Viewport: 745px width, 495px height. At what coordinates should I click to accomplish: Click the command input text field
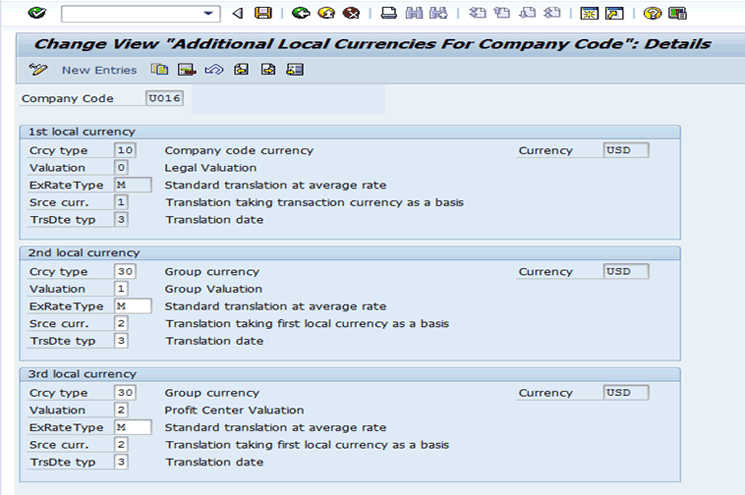tap(130, 13)
